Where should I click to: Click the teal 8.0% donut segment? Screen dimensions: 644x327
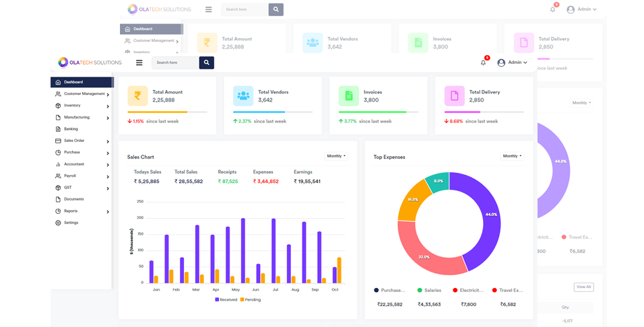coord(438,182)
